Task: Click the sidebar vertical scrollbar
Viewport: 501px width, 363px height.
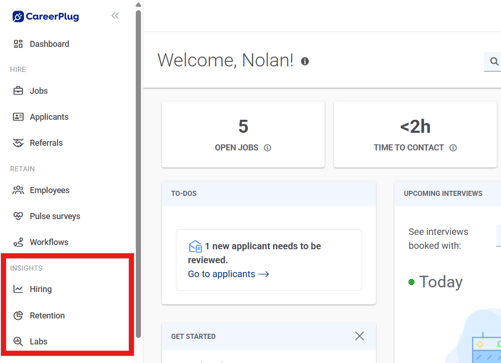Action: click(138, 173)
